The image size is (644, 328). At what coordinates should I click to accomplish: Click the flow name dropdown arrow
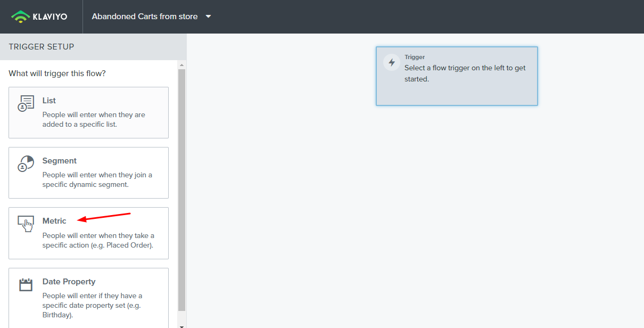(208, 17)
